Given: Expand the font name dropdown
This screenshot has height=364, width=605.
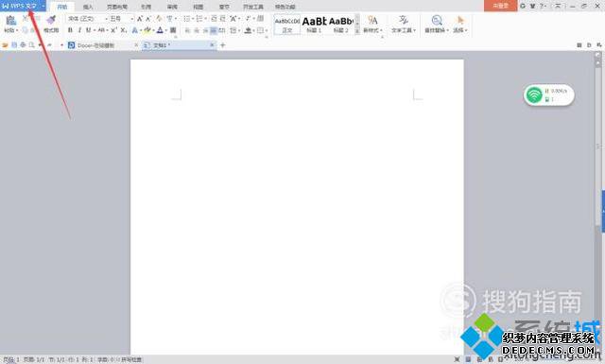Looking at the screenshot, I should pos(106,19).
